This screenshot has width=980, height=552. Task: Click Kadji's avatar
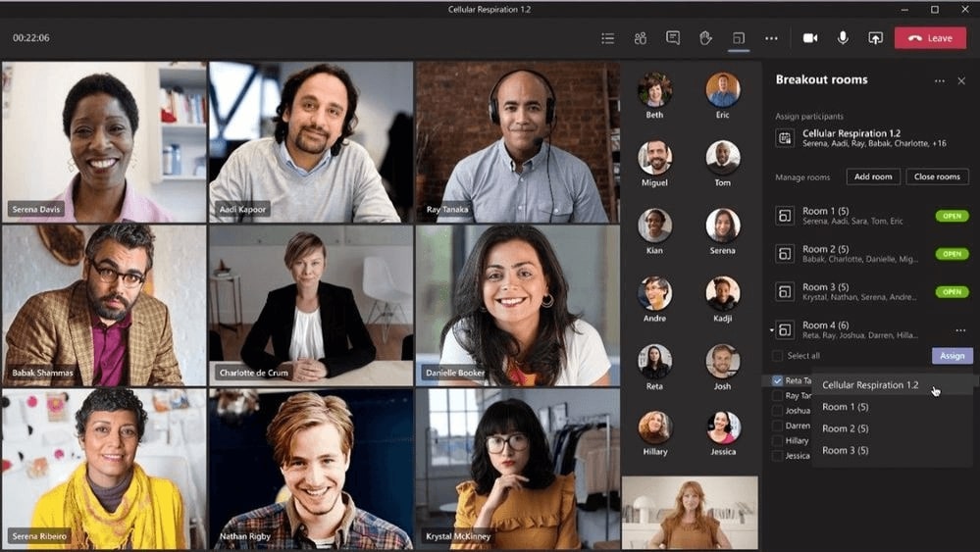click(x=723, y=293)
